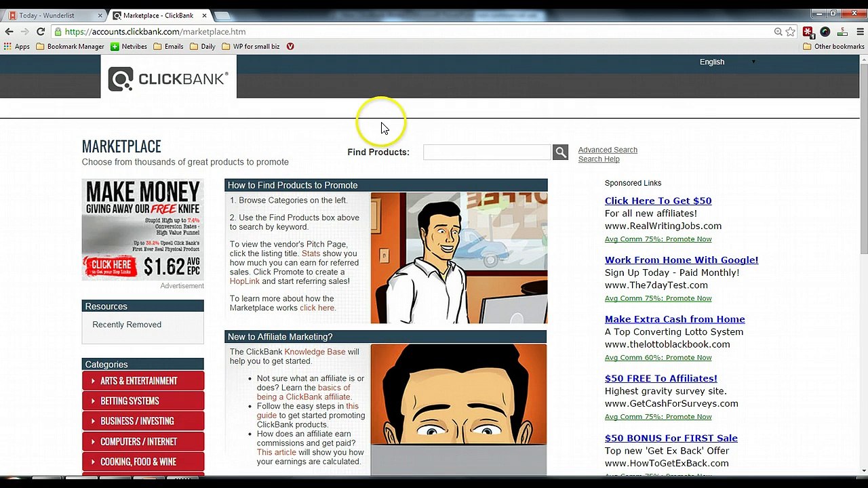The width and height of the screenshot is (868, 488).
Task: Click the HopLink link
Action: pos(245,281)
